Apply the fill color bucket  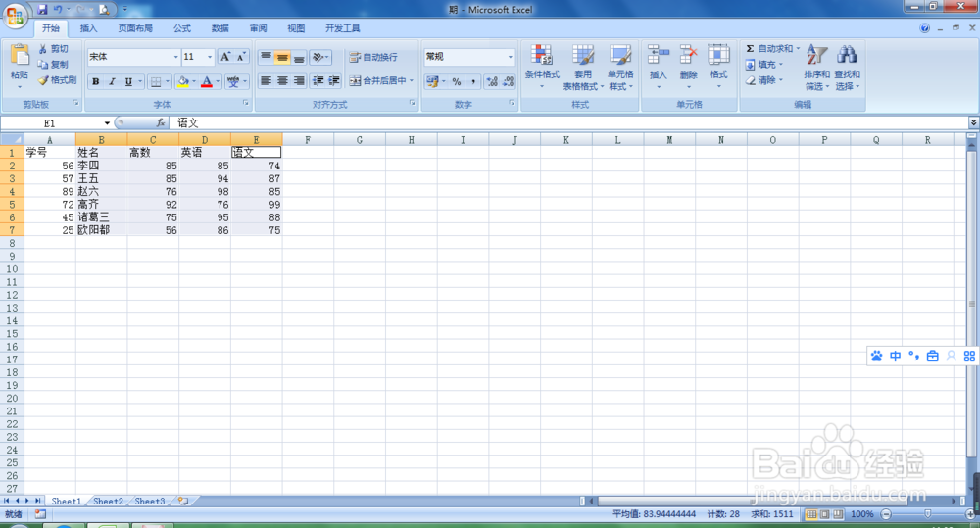pyautogui.click(x=183, y=81)
